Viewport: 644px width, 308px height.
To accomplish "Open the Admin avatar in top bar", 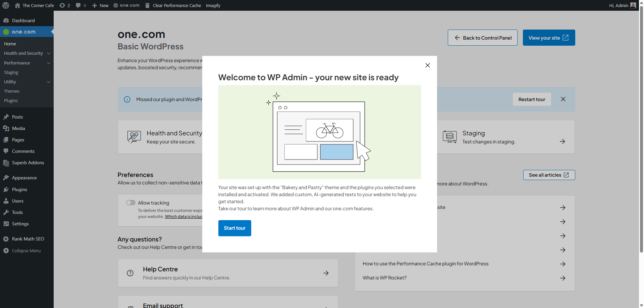I will point(633,5).
